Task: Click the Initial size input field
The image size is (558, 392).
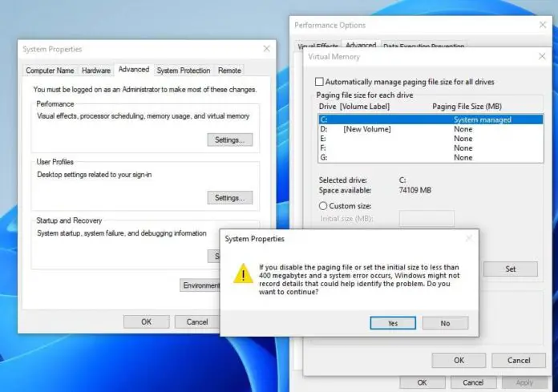Action: pos(427,219)
